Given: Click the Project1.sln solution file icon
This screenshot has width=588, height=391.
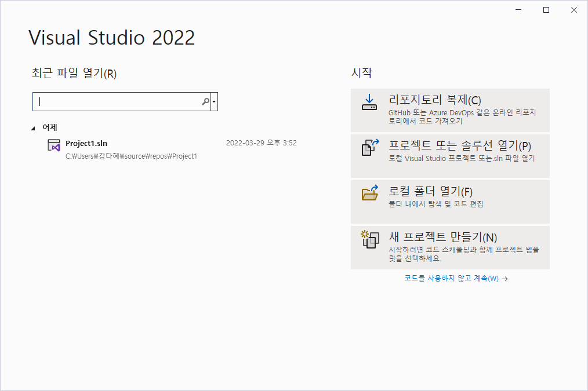Looking at the screenshot, I should point(54,145).
